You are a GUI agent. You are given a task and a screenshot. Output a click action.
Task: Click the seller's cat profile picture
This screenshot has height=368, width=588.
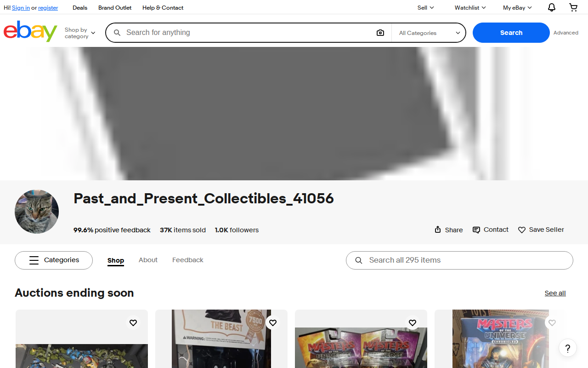pyautogui.click(x=37, y=212)
